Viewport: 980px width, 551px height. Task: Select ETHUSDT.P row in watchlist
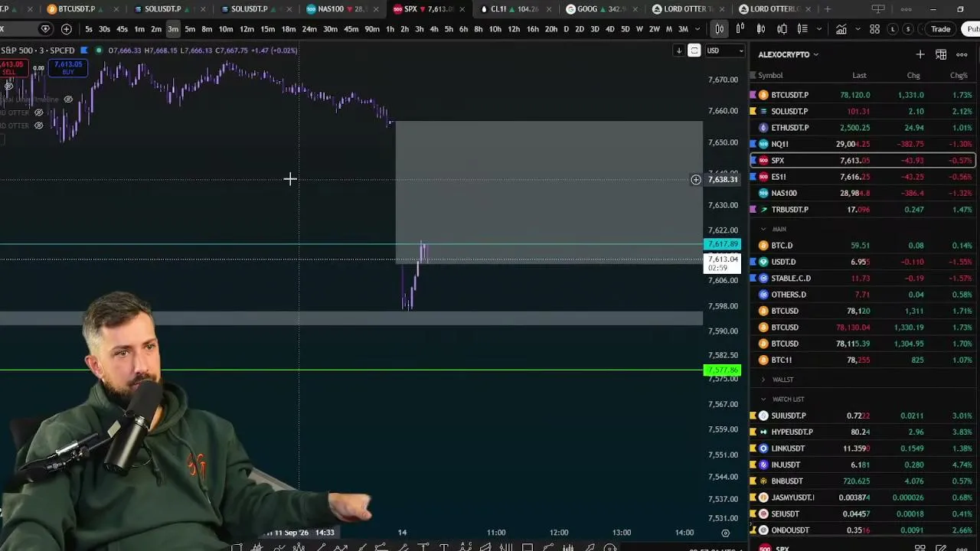(x=863, y=128)
